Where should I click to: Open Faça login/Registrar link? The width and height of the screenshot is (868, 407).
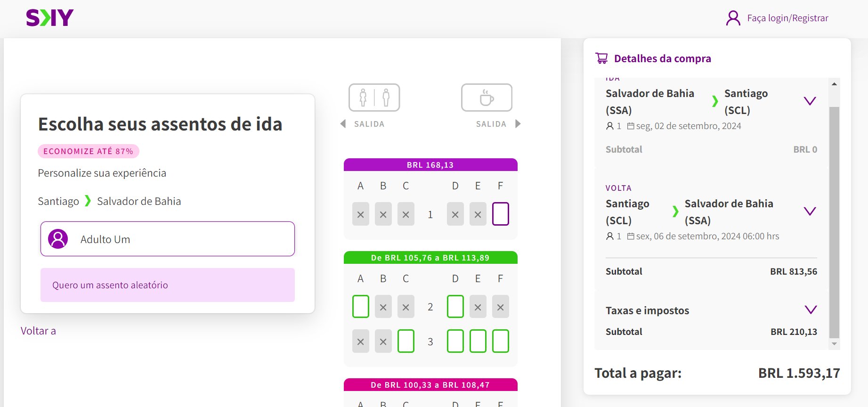tap(787, 18)
